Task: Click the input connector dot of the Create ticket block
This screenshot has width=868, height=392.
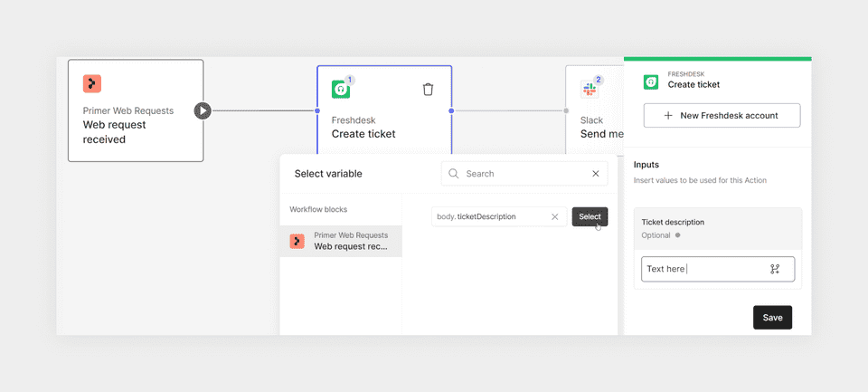Action: coord(317,110)
